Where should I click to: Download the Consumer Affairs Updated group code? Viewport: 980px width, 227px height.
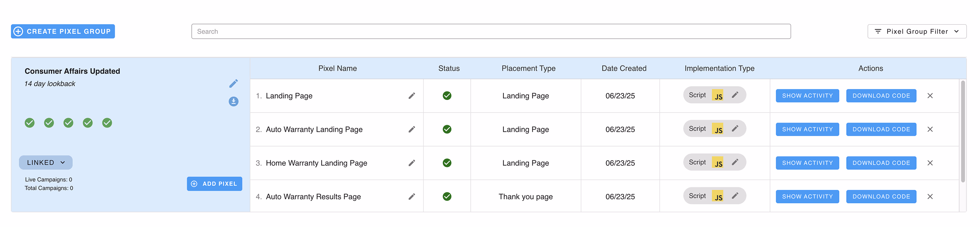(x=234, y=102)
